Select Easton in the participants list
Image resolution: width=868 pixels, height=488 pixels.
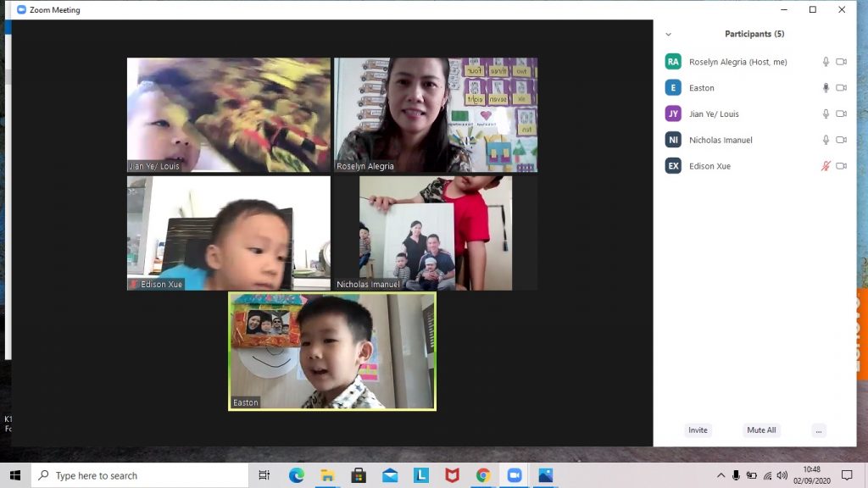702,88
